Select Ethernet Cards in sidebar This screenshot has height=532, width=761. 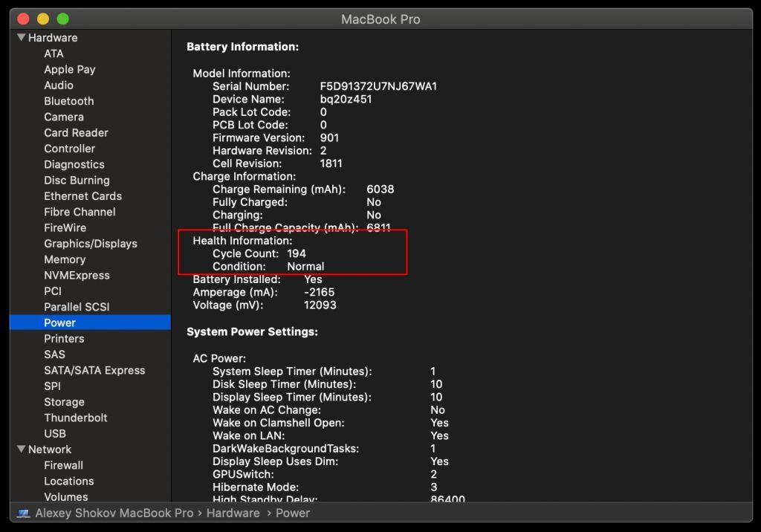click(x=82, y=196)
